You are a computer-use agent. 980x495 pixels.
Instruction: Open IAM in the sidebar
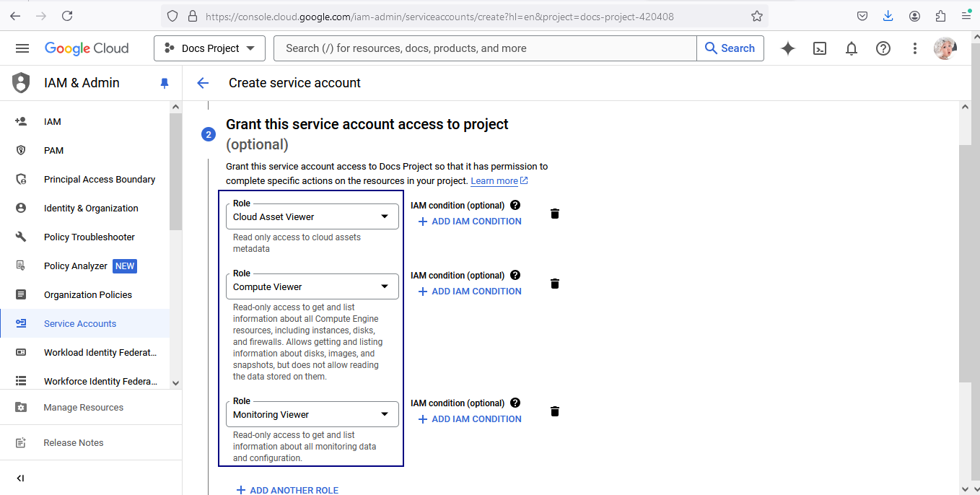point(85,121)
